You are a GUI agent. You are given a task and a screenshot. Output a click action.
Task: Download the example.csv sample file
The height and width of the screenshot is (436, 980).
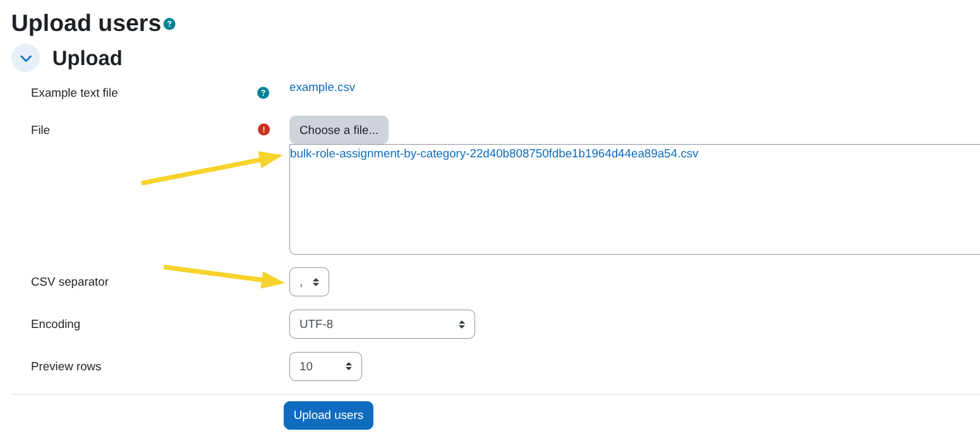click(x=322, y=87)
